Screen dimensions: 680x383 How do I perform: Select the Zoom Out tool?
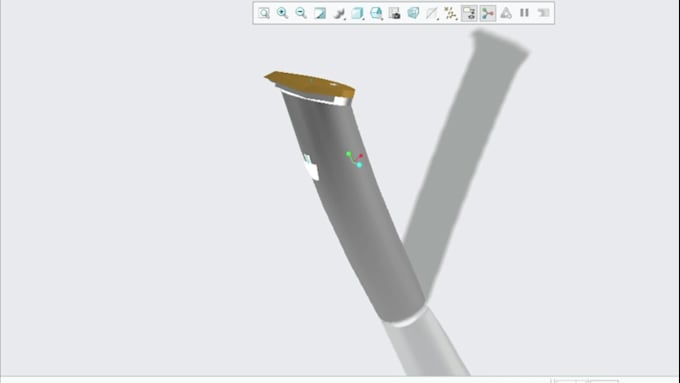click(x=301, y=13)
